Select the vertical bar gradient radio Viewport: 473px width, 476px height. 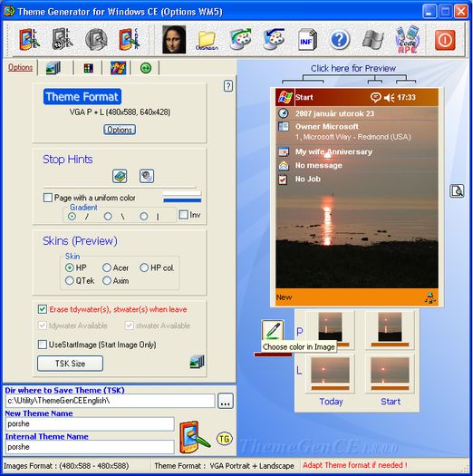[144, 217]
